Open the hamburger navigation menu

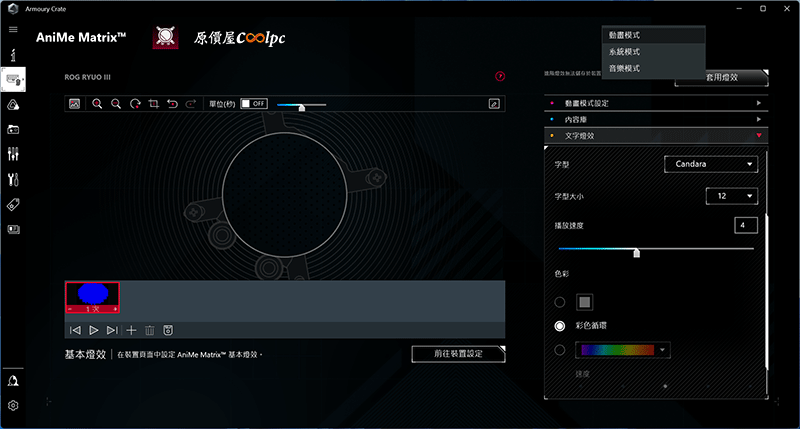pos(13,30)
